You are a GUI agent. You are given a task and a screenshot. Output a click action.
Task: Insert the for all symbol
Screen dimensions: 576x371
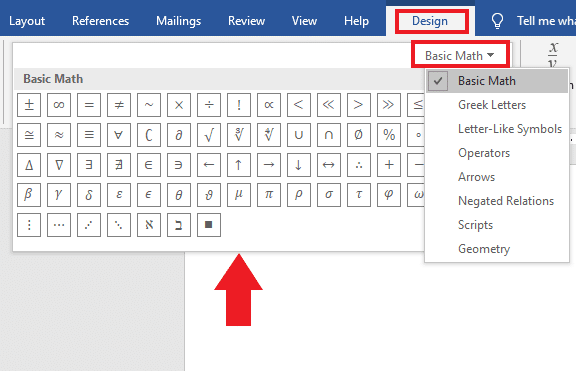(x=119, y=135)
